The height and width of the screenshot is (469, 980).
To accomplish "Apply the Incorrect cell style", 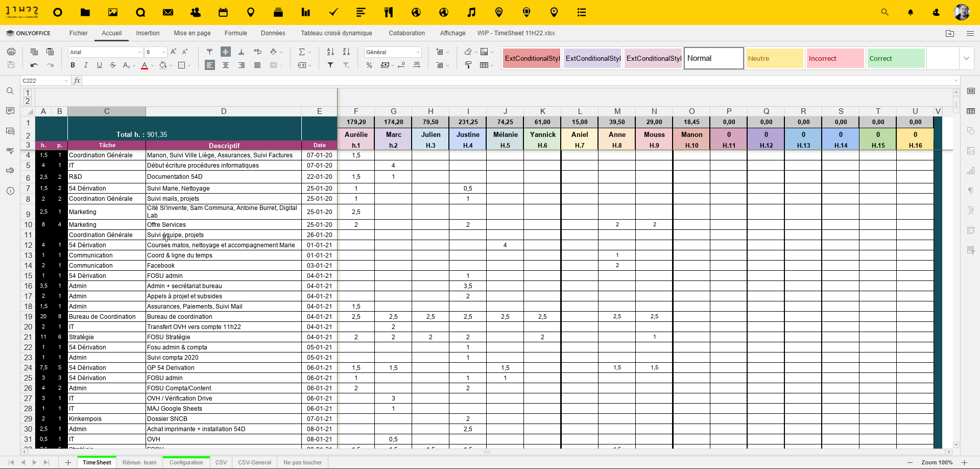I will point(835,58).
